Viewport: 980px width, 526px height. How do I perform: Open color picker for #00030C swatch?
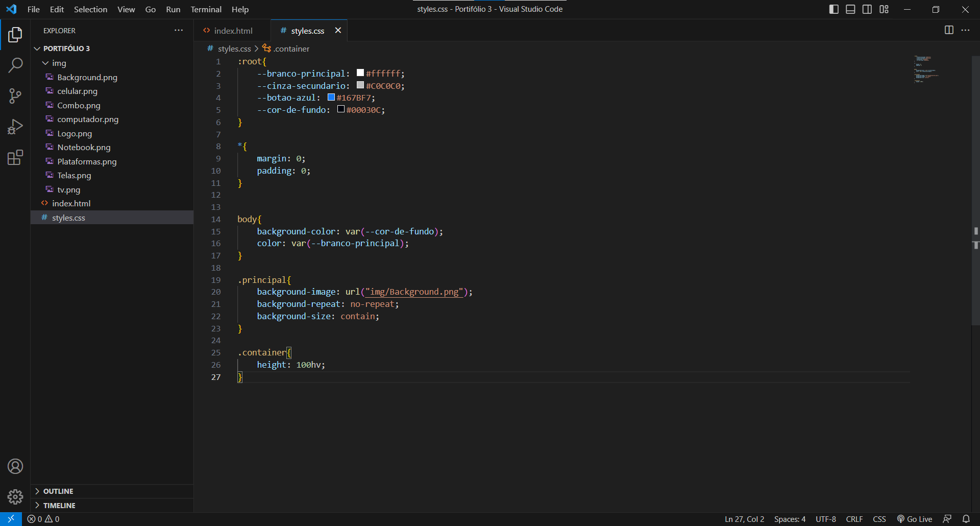[341, 109]
